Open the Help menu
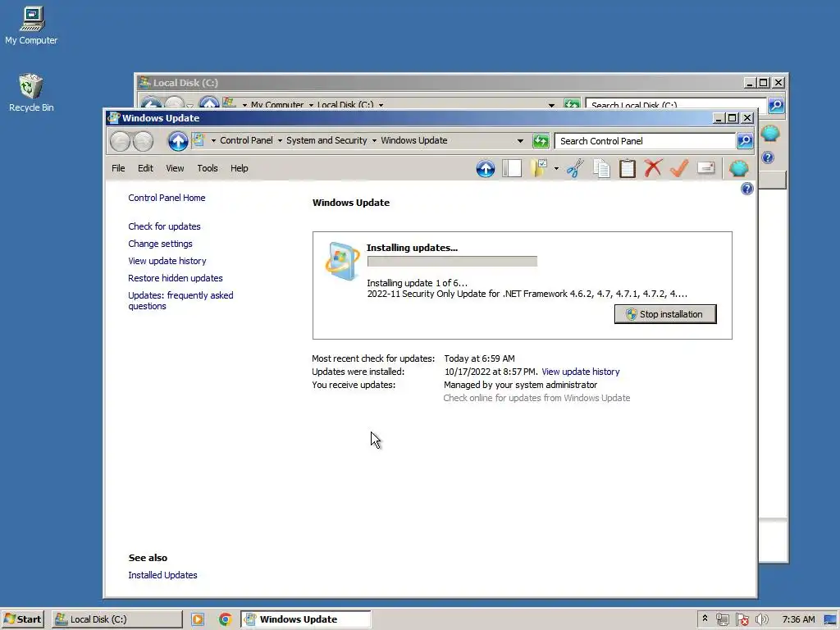The height and width of the screenshot is (630, 840). (x=239, y=168)
